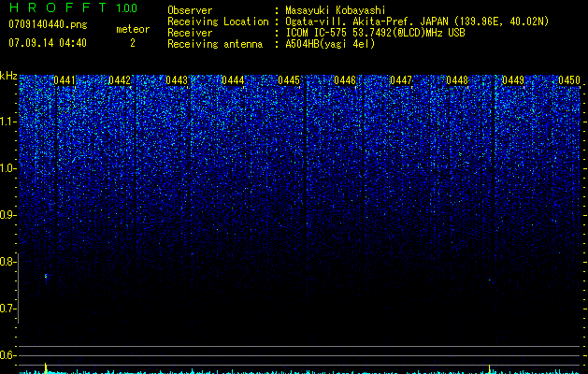The image size is (588, 374).
Task: Click the kHz axis unit label
Action: click(8, 76)
